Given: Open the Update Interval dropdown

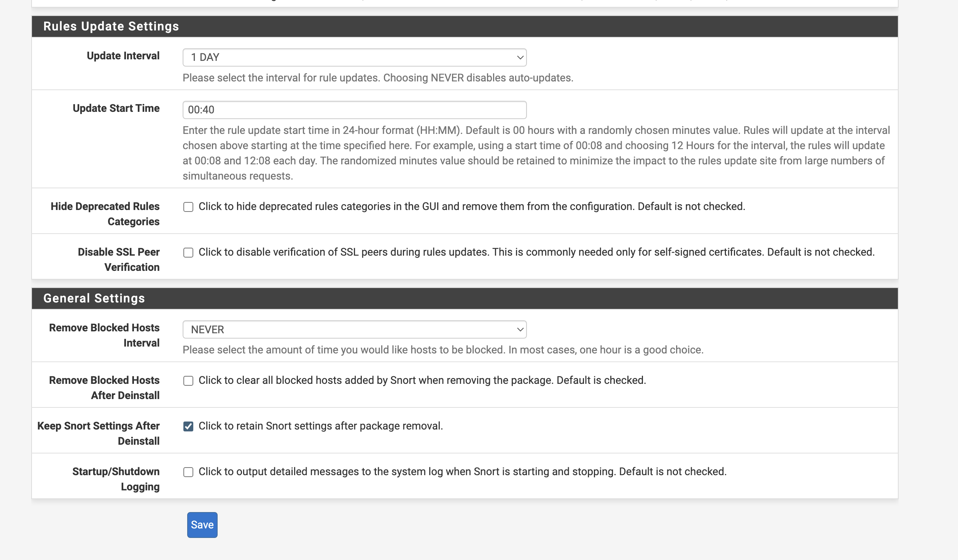Looking at the screenshot, I should pyautogui.click(x=354, y=57).
